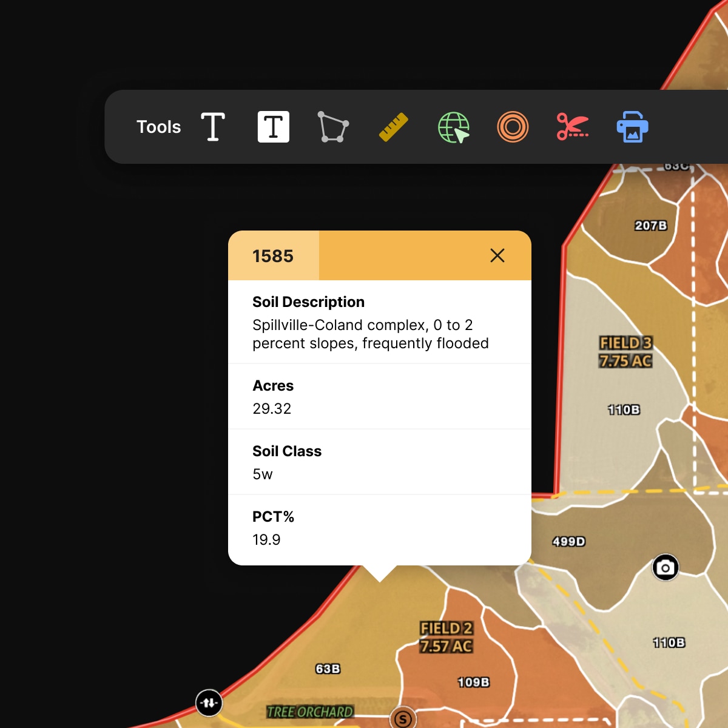Click the 1585 popup title

(273, 256)
